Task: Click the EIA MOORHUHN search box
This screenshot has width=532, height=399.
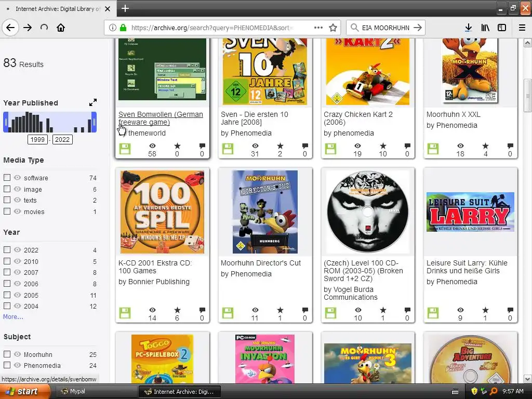Action: coord(385,28)
